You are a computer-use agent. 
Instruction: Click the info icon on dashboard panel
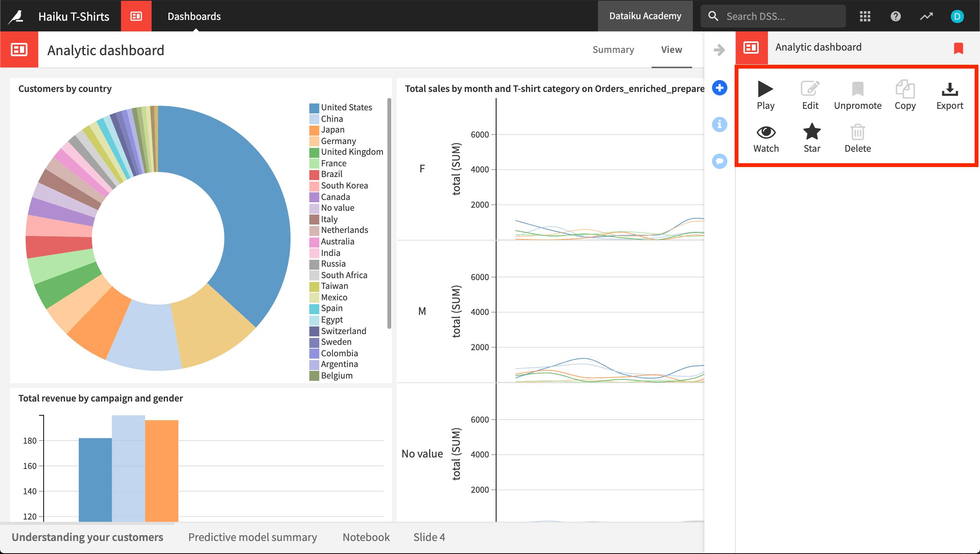pos(720,124)
